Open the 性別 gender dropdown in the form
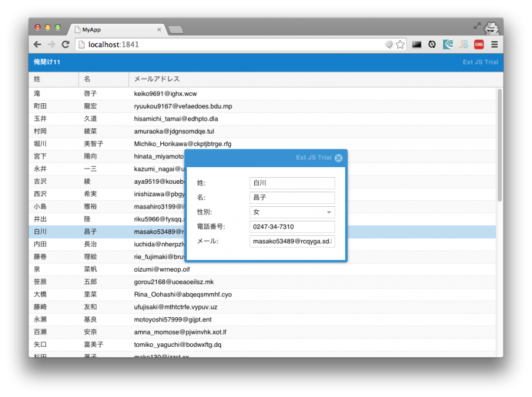The height and width of the screenshot is (397, 532). coord(328,212)
